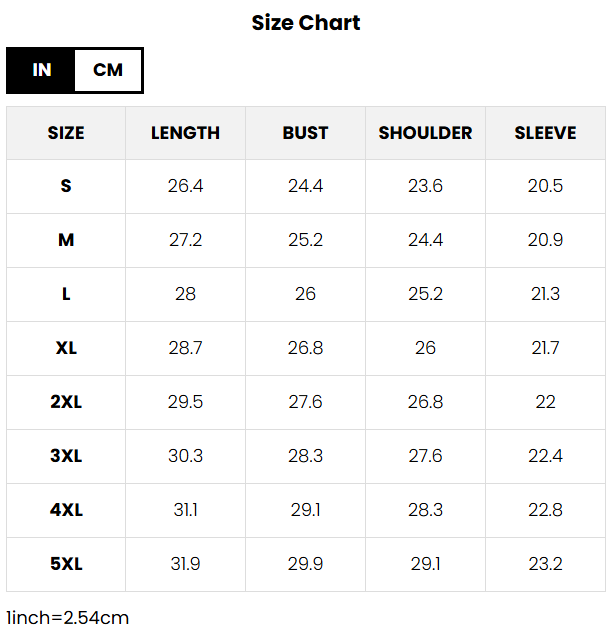Select the M size row label
Image resolution: width=612 pixels, height=641 pixels.
pos(66,240)
